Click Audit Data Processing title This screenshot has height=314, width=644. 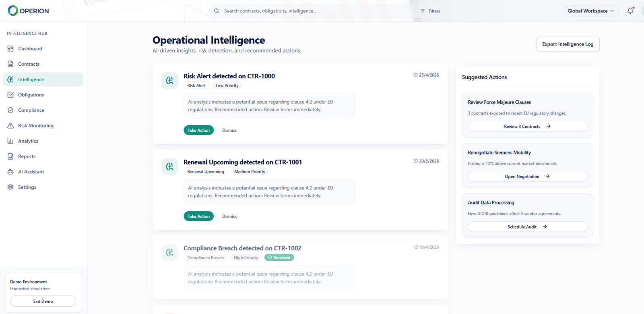(x=491, y=203)
